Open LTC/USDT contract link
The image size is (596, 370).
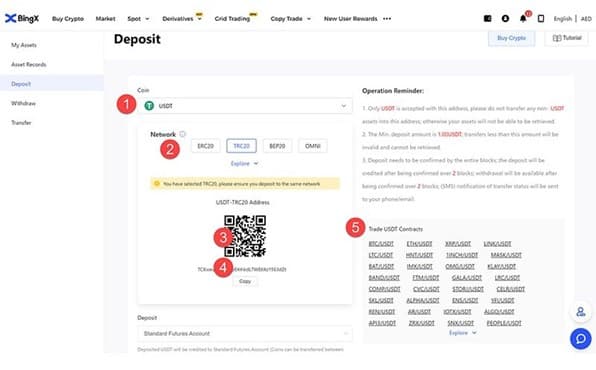(380, 255)
